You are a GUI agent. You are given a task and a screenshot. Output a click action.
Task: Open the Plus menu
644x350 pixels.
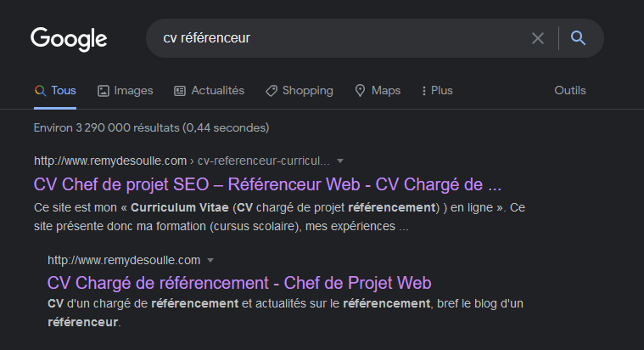(x=438, y=91)
